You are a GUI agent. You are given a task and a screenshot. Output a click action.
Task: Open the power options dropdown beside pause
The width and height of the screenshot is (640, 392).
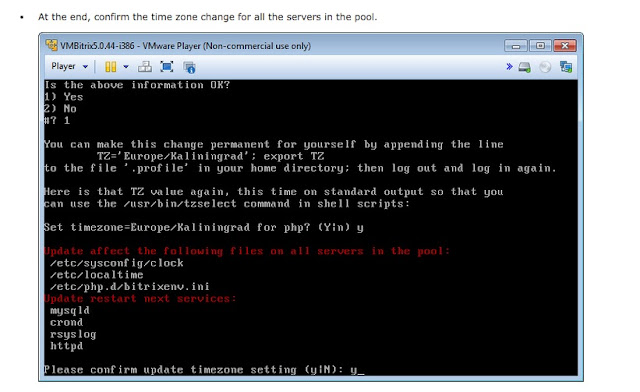point(126,67)
